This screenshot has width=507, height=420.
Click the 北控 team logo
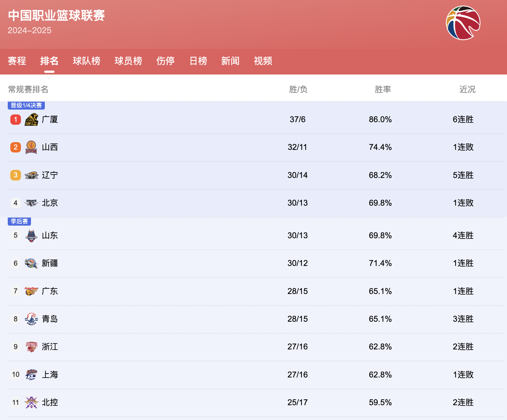pos(31,402)
